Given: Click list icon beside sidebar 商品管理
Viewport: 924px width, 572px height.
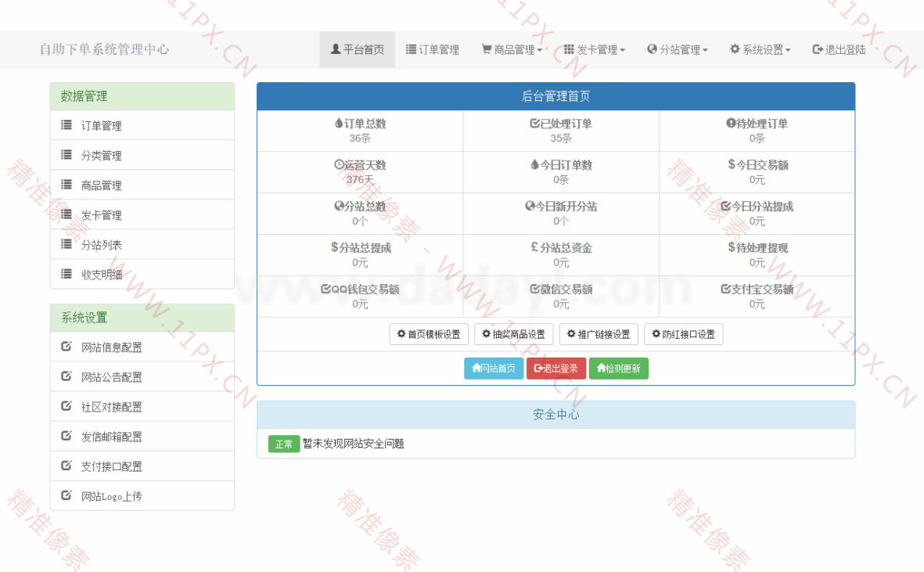Looking at the screenshot, I should tap(67, 185).
